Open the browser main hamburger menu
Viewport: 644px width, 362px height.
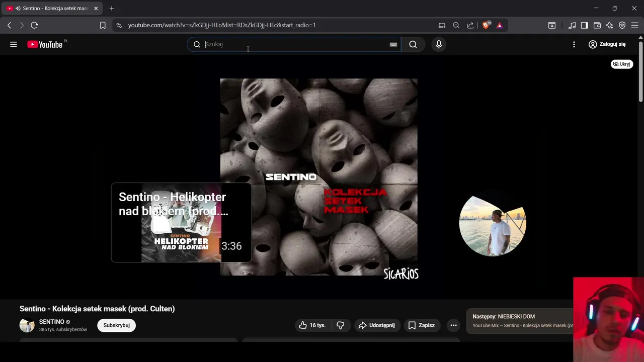634,25
